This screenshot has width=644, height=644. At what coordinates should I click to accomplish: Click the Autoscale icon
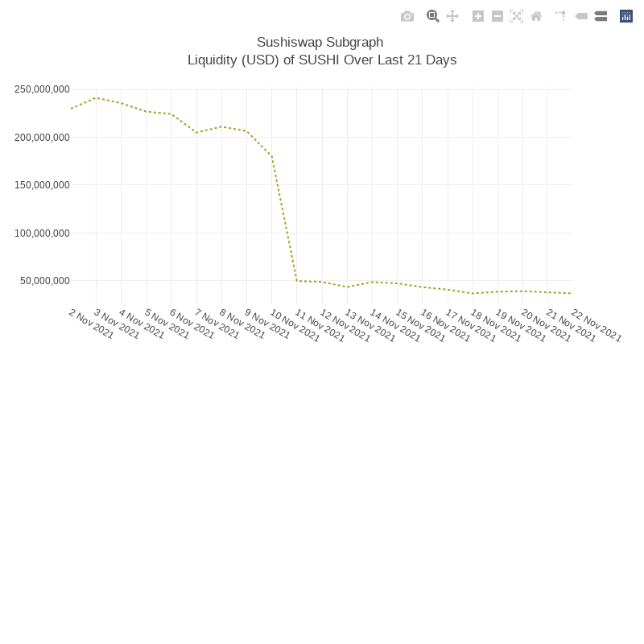[517, 16]
